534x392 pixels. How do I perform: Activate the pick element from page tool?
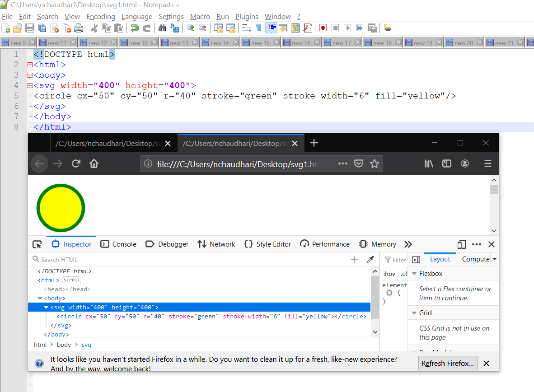[x=37, y=244]
